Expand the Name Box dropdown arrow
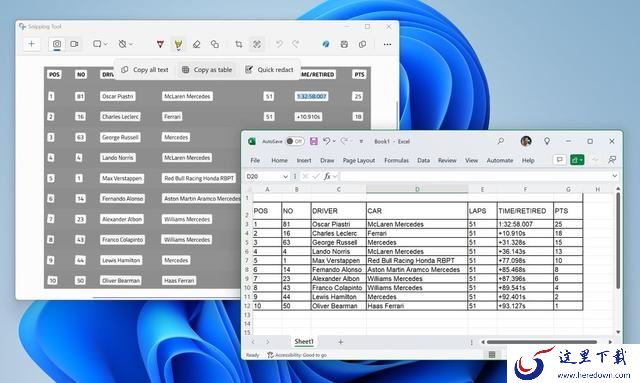Viewport: 640px width, 383px height. point(285,176)
